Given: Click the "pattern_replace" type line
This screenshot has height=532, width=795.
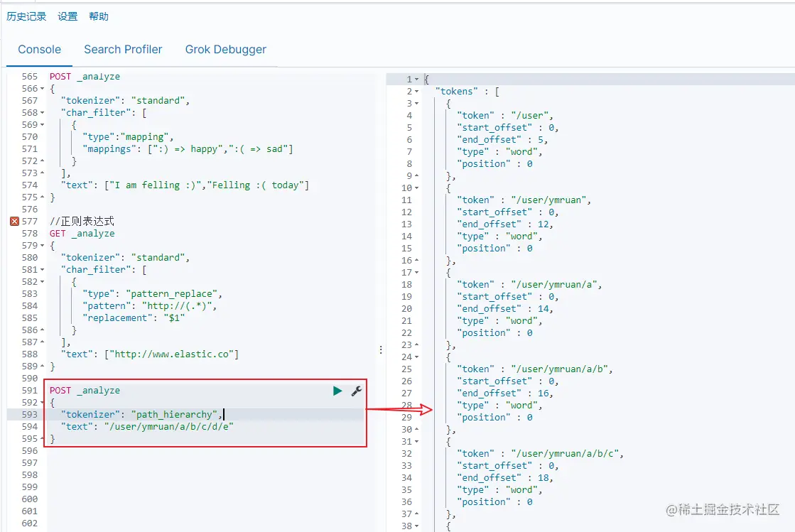Looking at the screenshot, I should 152,294.
